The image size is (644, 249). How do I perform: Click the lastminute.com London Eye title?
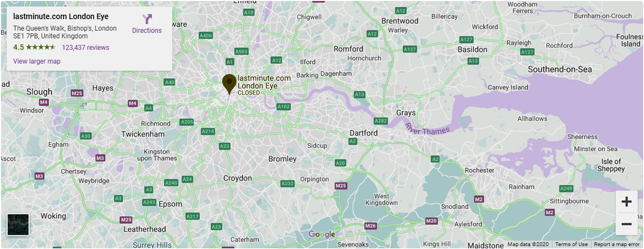click(x=61, y=17)
